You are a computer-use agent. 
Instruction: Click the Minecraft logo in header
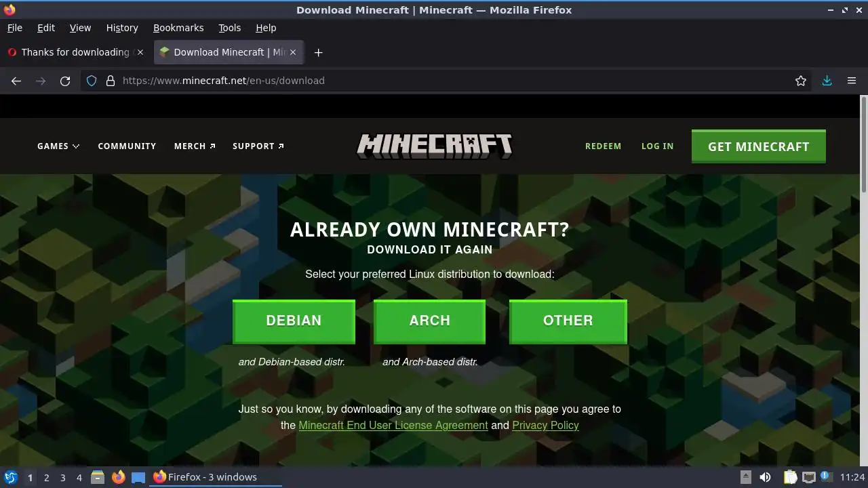click(434, 146)
